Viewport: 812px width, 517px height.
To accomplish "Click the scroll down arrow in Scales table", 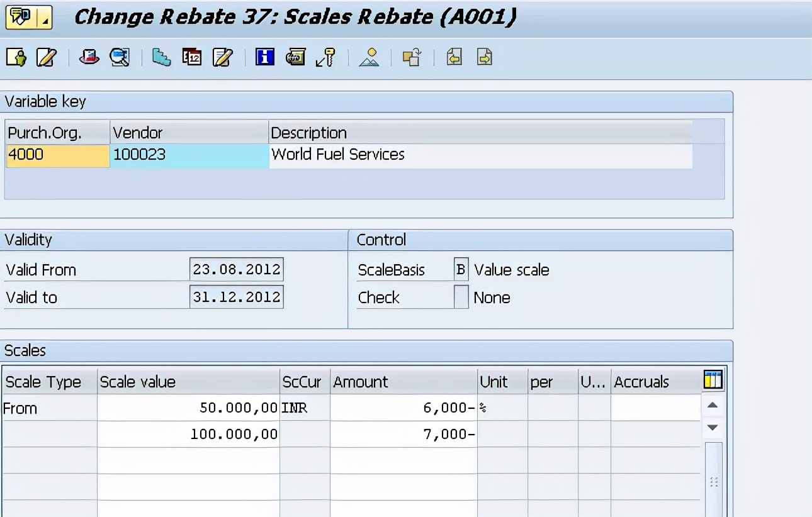I will tap(713, 428).
